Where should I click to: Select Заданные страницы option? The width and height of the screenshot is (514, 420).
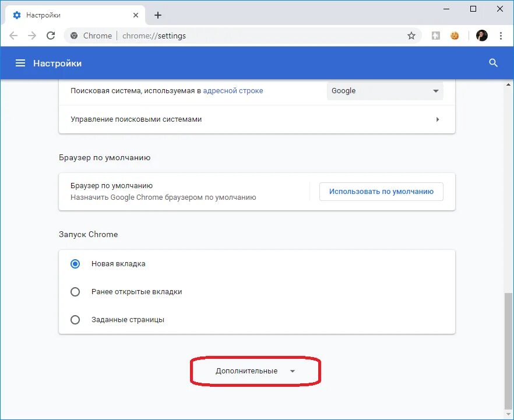(x=75, y=319)
